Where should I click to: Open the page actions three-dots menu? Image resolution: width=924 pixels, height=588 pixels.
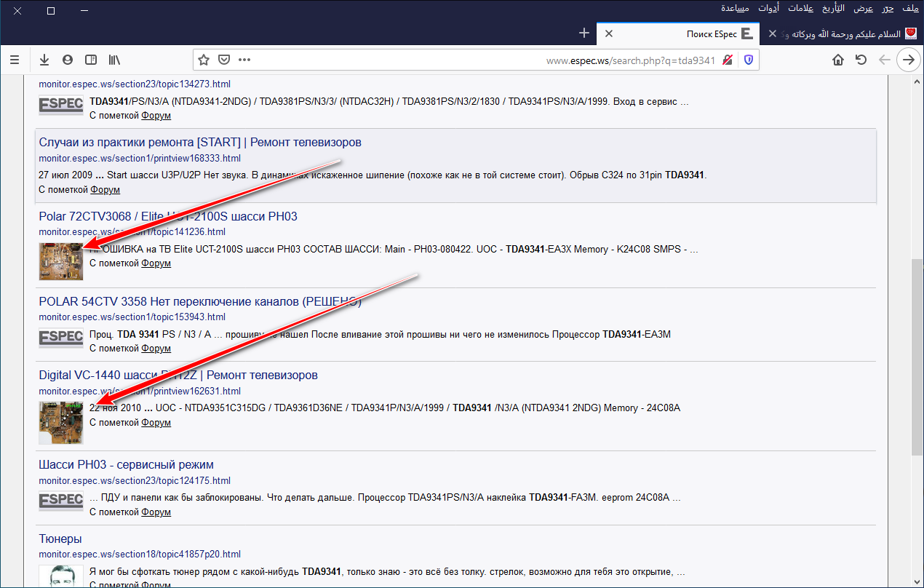(x=244, y=60)
